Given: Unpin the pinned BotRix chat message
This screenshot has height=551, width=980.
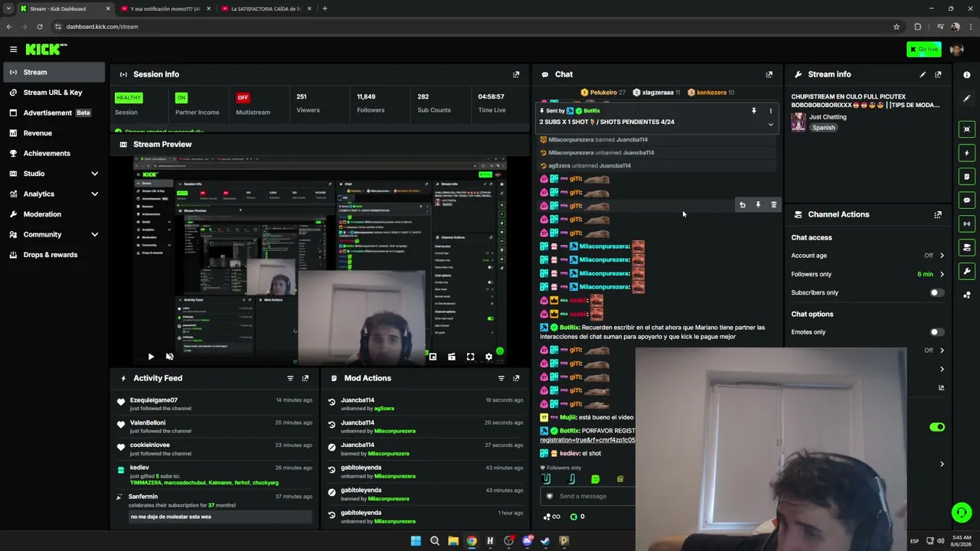Looking at the screenshot, I should coord(753,111).
